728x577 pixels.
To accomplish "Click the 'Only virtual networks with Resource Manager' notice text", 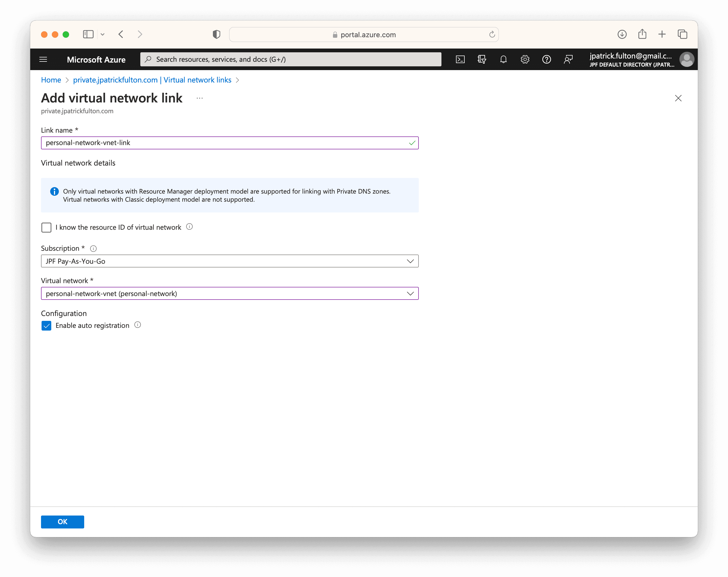I will click(x=227, y=195).
